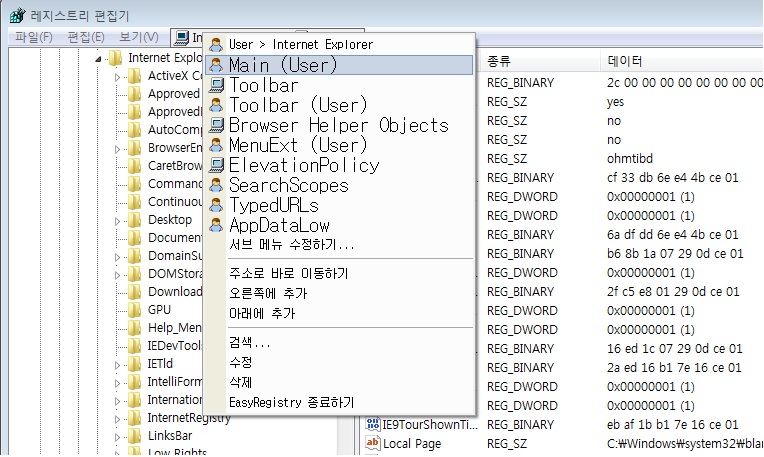Open the 파일(F) menu

click(x=33, y=37)
